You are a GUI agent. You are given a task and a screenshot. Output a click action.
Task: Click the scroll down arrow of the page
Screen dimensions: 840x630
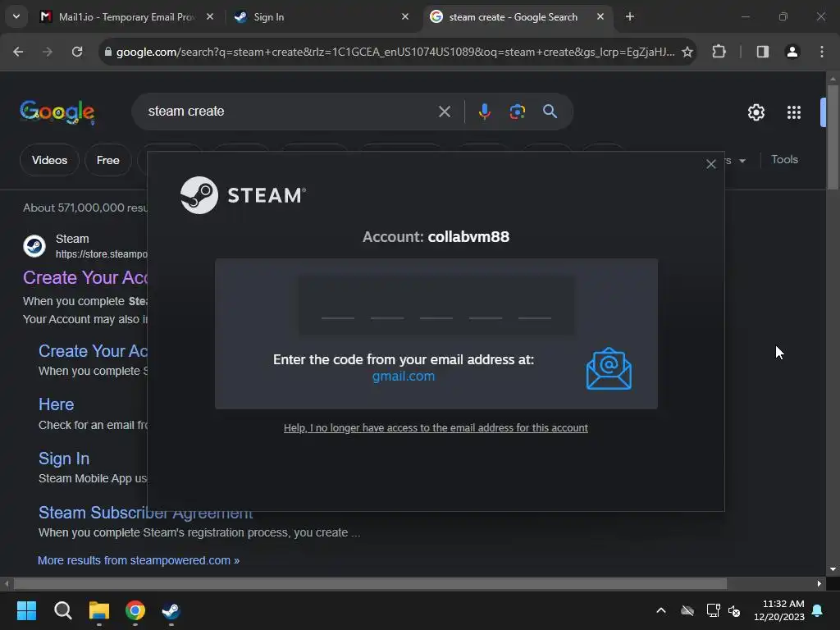coord(833,569)
